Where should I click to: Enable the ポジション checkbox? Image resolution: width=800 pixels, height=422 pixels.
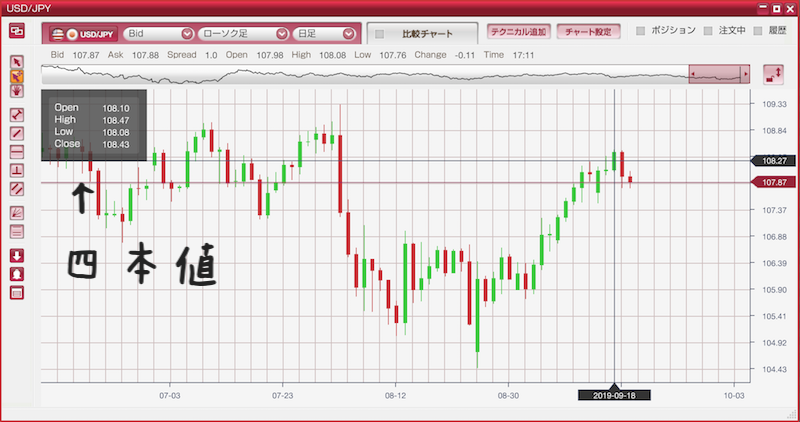642,31
